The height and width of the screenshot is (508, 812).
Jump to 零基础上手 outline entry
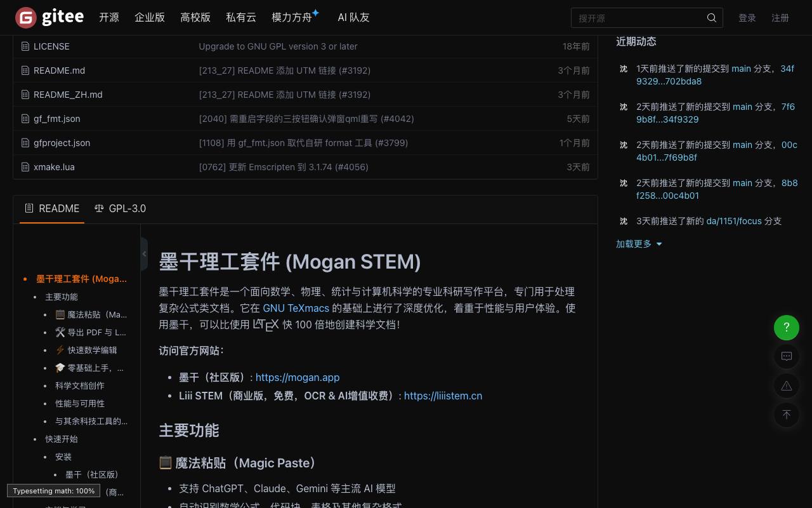pos(89,368)
